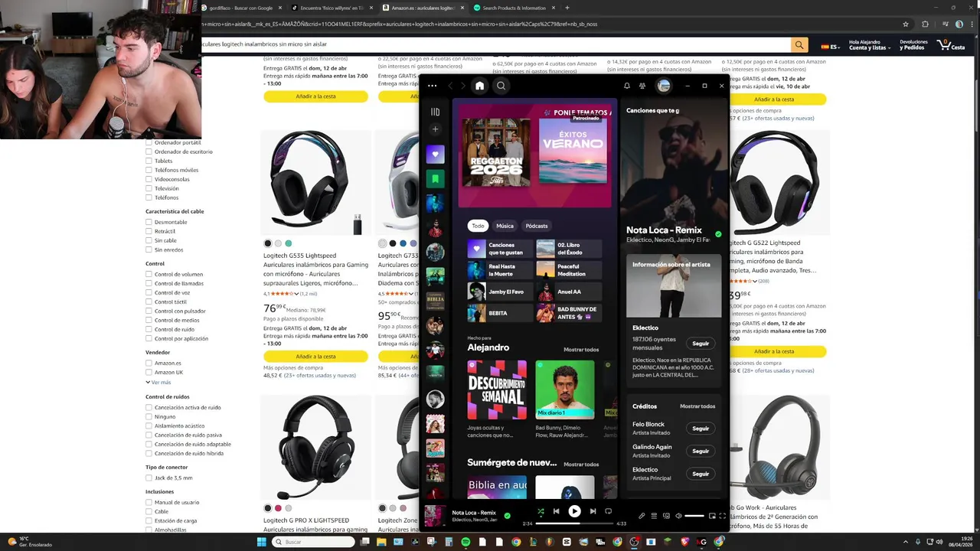Check Desmontable cable filter
This screenshot has height=551, width=980.
click(149, 222)
